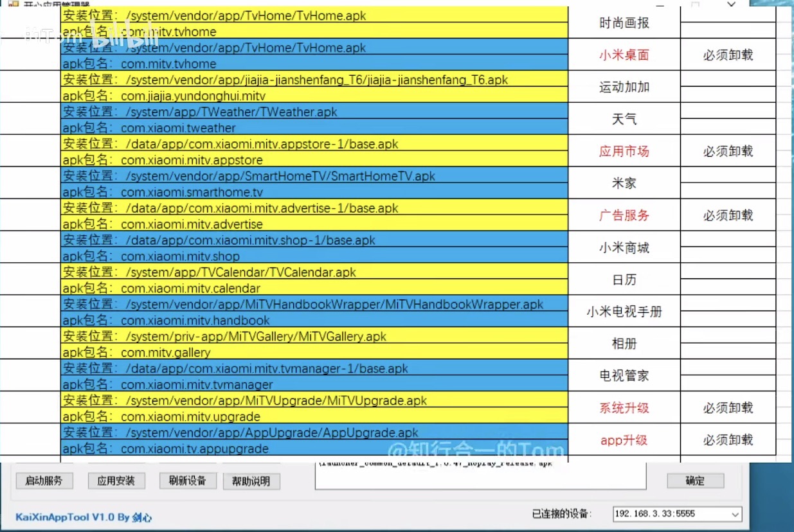The width and height of the screenshot is (794, 532).
Task: Select the 运动加加 app name cell
Action: point(624,87)
